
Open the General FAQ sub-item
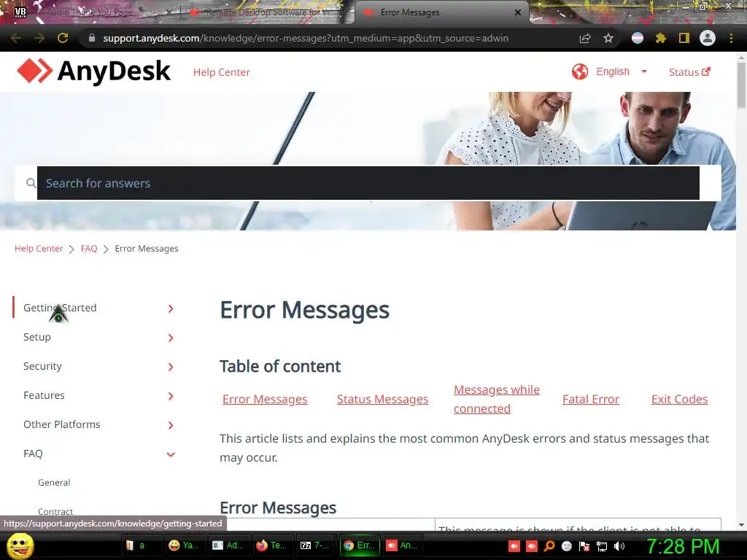pos(54,483)
